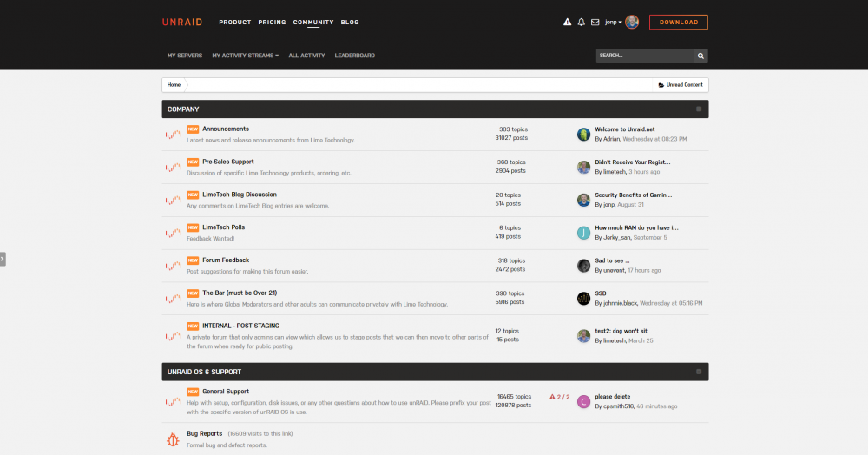Click the DOWNLOAD button

pos(678,22)
